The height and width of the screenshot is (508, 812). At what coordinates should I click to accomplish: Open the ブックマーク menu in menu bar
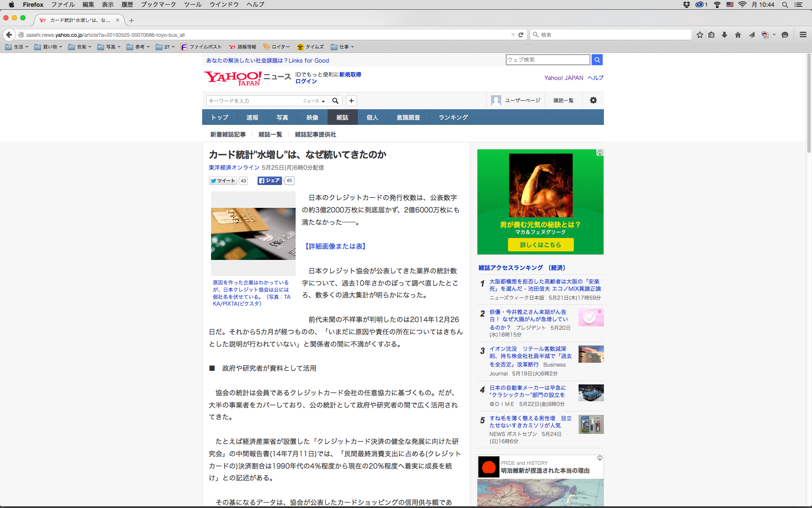click(158, 4)
